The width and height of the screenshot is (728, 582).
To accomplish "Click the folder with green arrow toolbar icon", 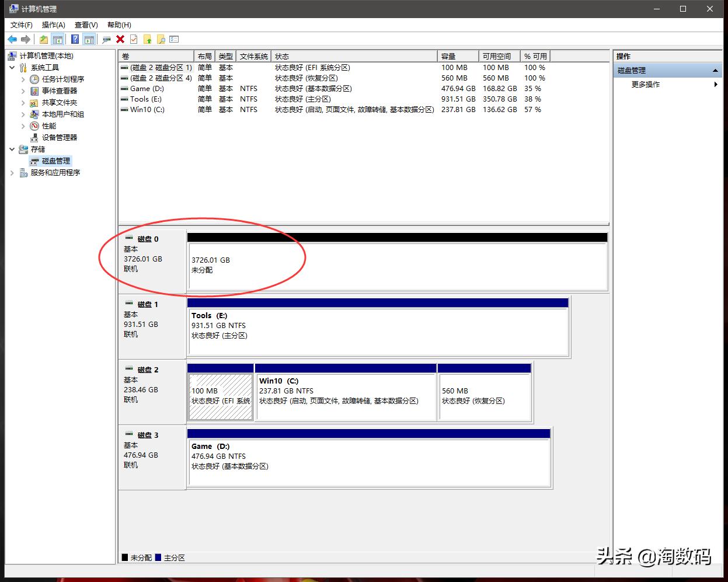I will [x=148, y=39].
